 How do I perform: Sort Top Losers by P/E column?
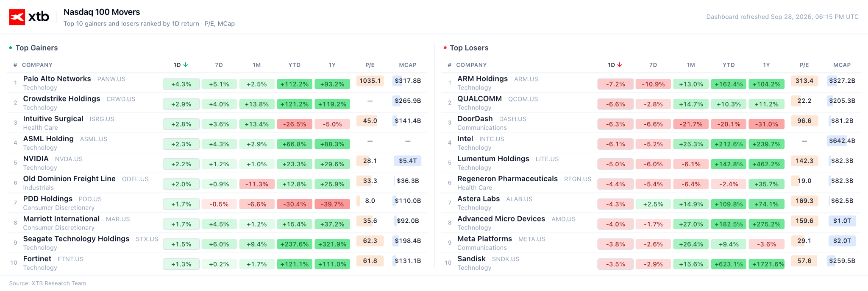coord(804,65)
